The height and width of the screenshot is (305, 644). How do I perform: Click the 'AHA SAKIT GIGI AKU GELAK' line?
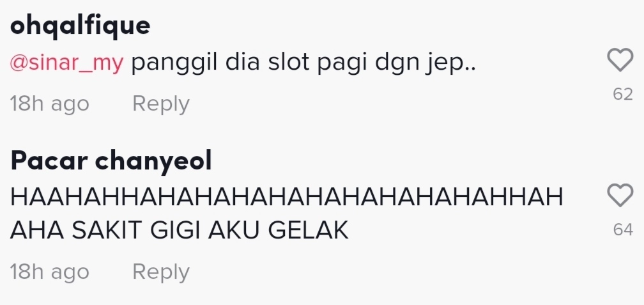tap(180, 231)
